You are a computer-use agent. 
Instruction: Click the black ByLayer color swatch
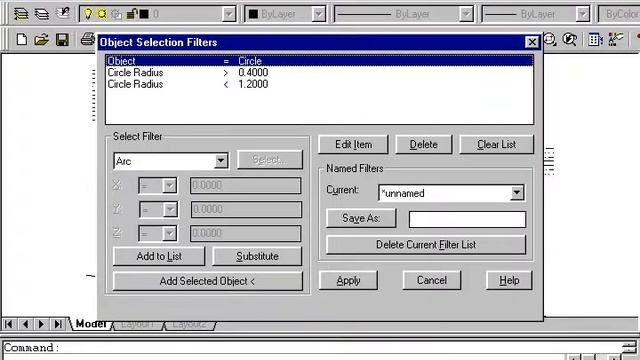click(x=253, y=14)
